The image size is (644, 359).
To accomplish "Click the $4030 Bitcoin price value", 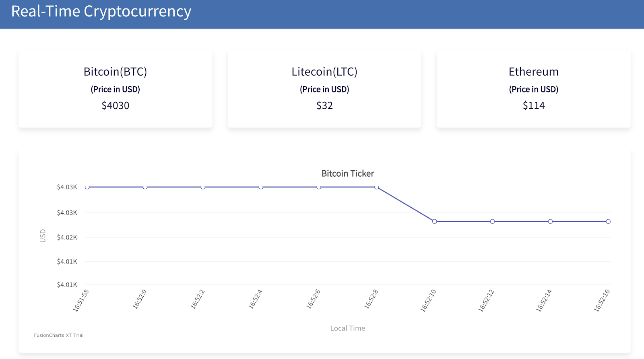I will pos(115,105).
